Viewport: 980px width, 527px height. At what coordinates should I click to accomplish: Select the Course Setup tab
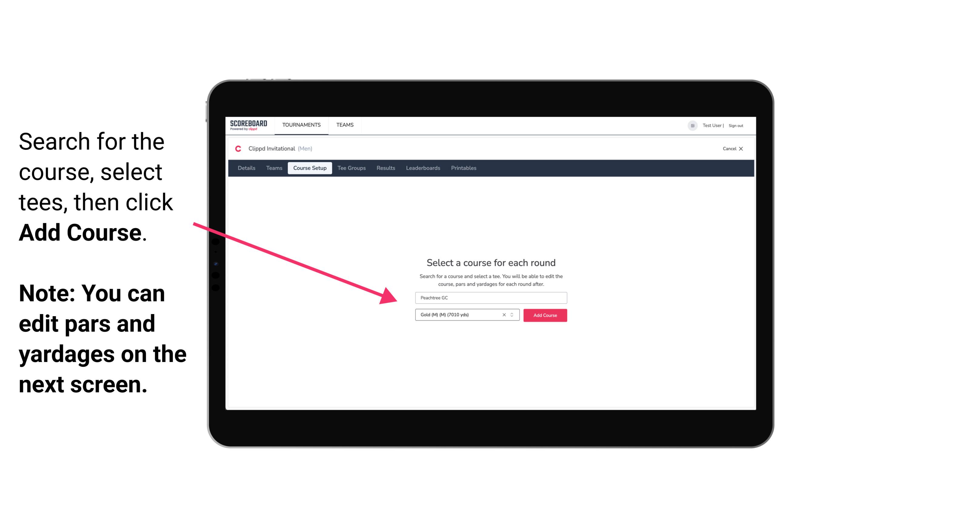[310, 168]
